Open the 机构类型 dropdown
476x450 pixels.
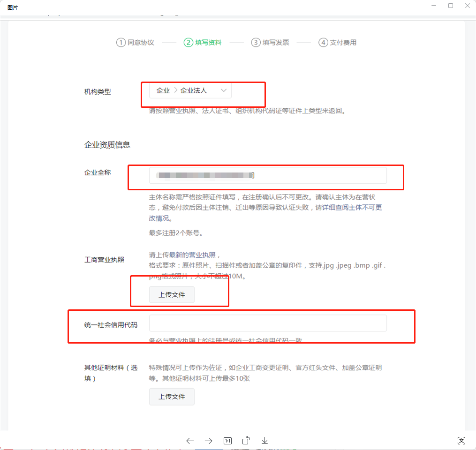190,90
